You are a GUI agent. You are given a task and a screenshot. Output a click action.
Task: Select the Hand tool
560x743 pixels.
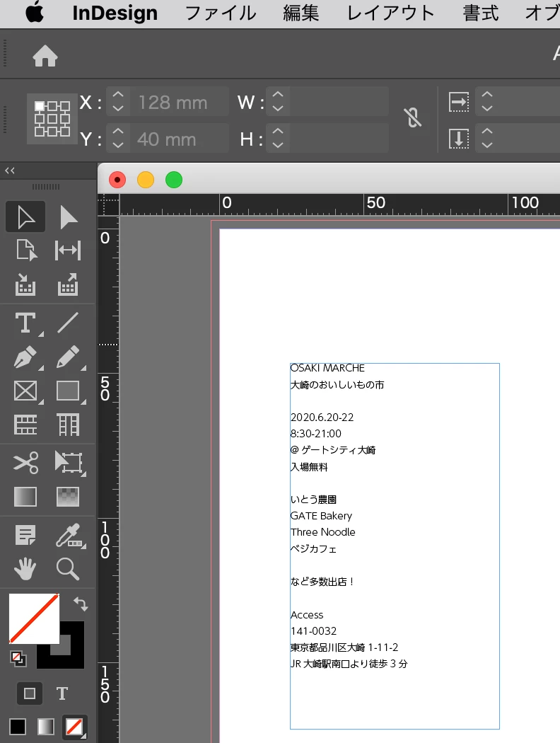tap(25, 569)
